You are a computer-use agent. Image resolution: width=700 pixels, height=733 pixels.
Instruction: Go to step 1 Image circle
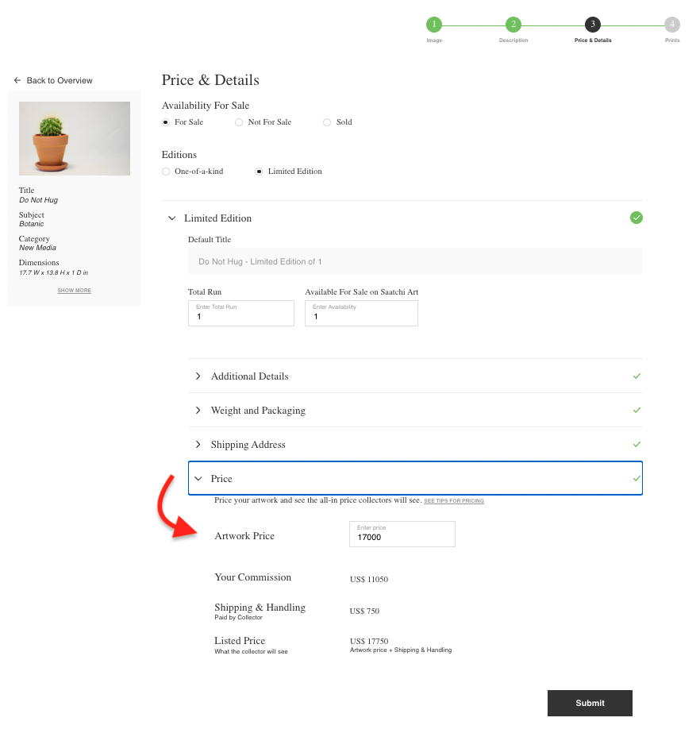[x=433, y=25]
